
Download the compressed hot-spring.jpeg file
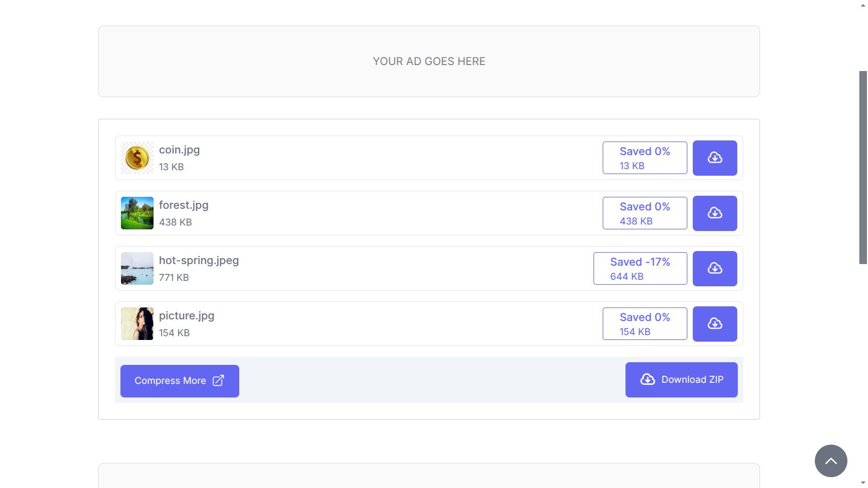714,268
